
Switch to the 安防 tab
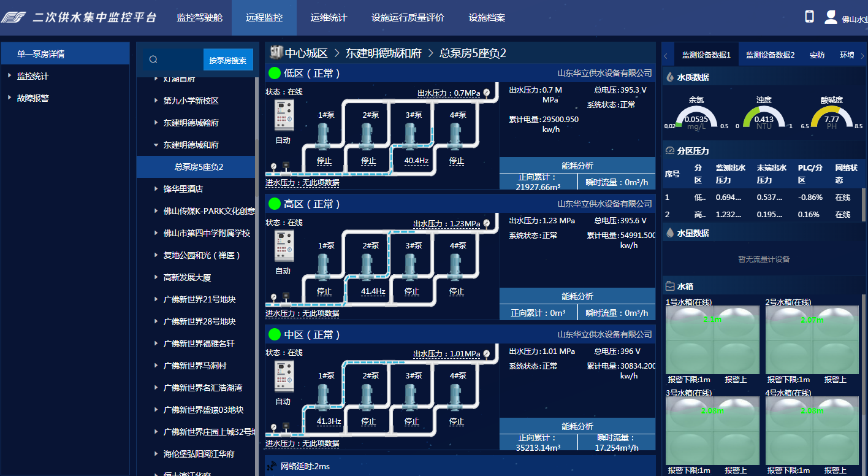(817, 55)
